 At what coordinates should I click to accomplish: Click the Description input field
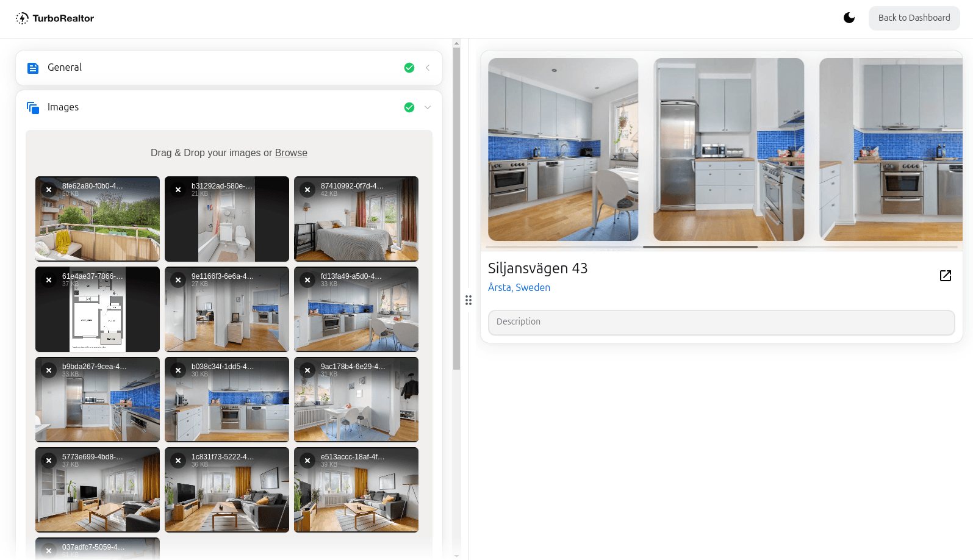(721, 322)
